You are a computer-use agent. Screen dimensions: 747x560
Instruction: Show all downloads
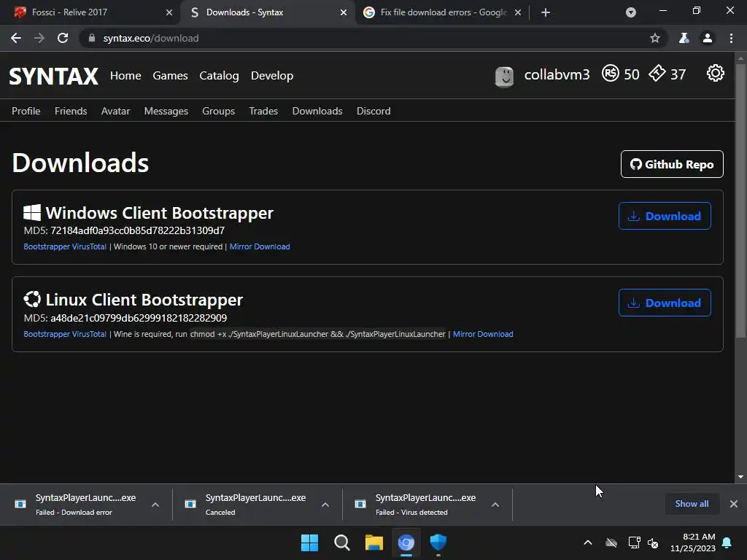692,504
